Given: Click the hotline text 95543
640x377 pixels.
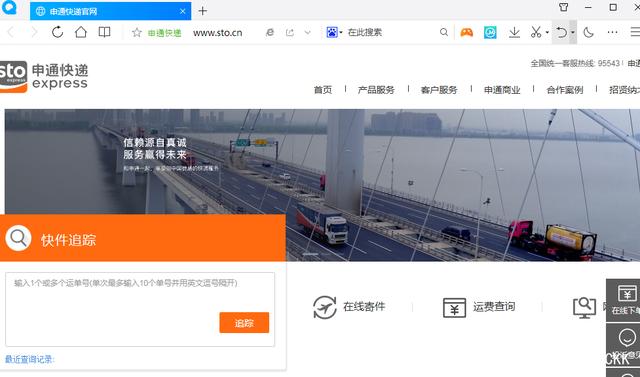Looking at the screenshot, I should (x=609, y=63).
